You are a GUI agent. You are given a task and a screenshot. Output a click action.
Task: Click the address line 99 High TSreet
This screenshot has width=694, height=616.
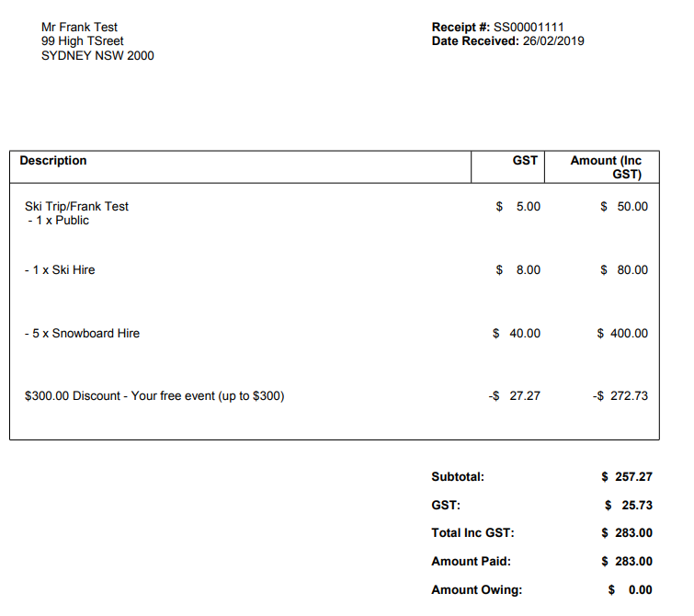click(x=83, y=41)
